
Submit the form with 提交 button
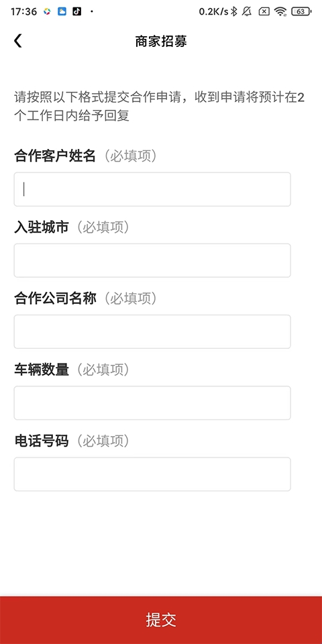(x=161, y=620)
